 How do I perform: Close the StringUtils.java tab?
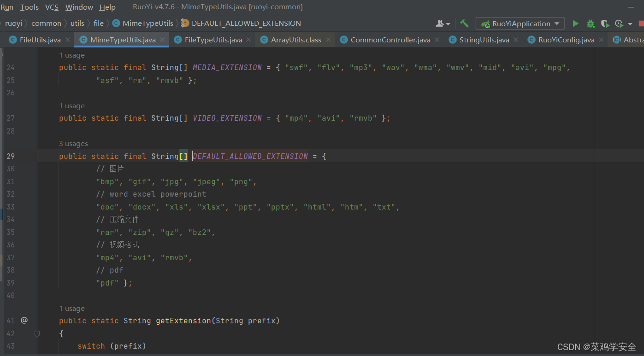tap(516, 40)
